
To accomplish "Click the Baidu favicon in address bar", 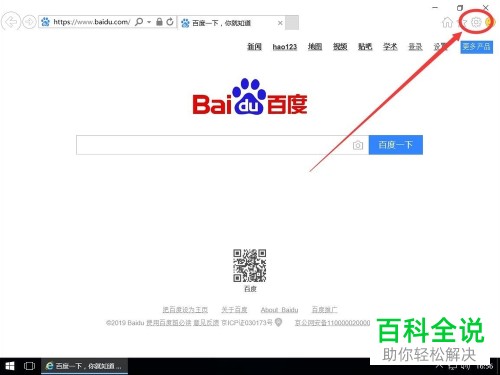I will tap(45, 22).
